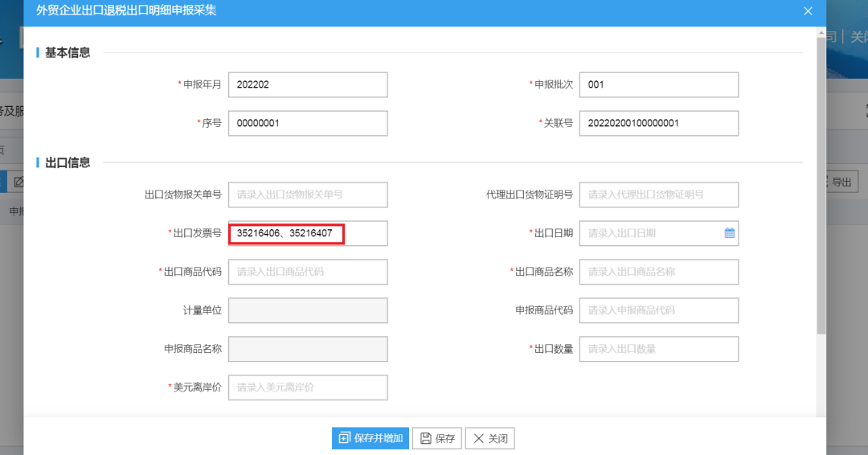Click the 出口发票号 input field
This screenshot has height=455, width=868.
pyautogui.click(x=308, y=234)
